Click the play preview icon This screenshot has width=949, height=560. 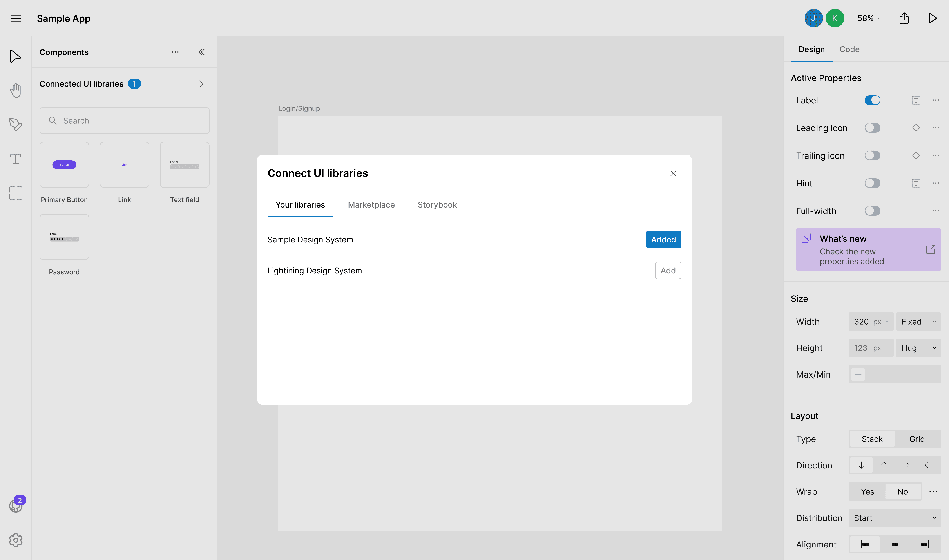coord(932,18)
